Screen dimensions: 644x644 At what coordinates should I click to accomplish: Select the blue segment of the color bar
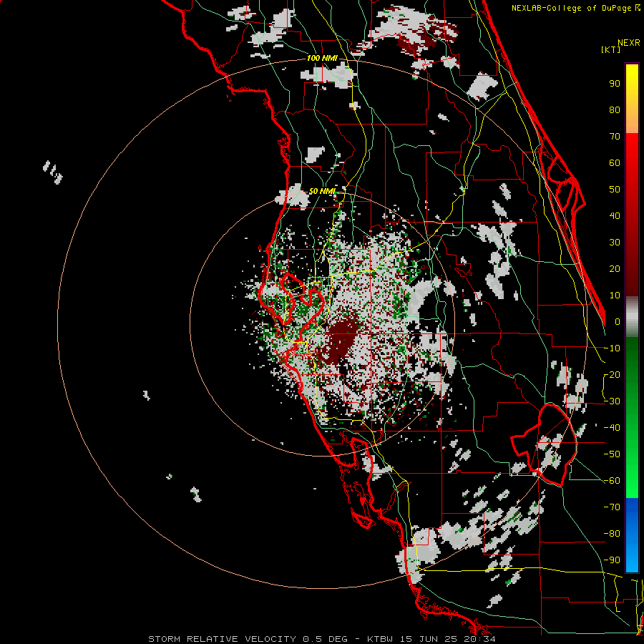coord(632,535)
